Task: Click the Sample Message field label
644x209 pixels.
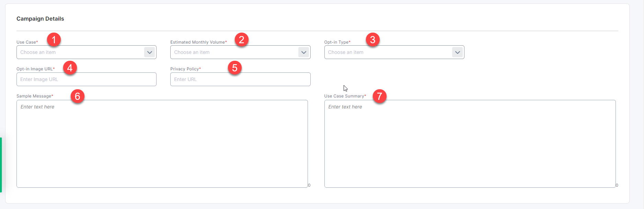Action: coord(34,96)
